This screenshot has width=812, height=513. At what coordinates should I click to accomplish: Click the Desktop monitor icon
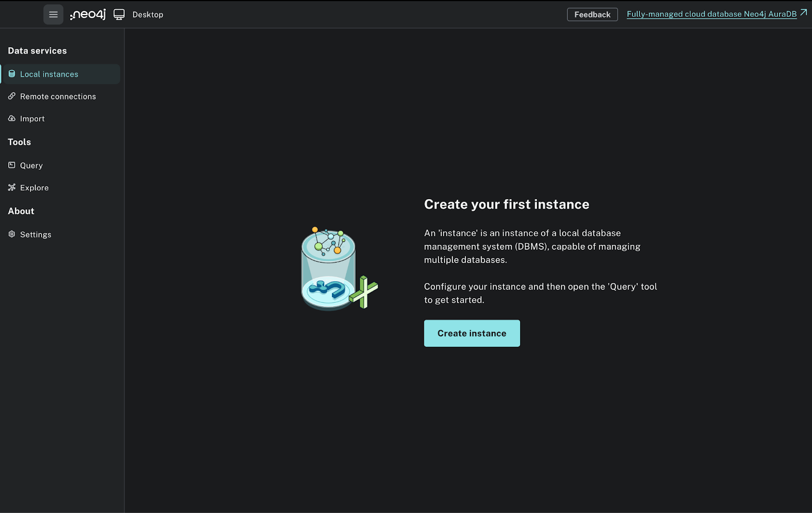coord(119,14)
